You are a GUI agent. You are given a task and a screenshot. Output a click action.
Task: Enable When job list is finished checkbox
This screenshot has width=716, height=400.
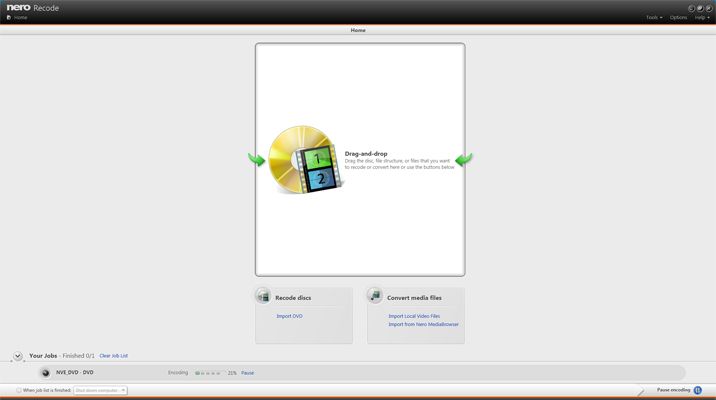point(19,390)
